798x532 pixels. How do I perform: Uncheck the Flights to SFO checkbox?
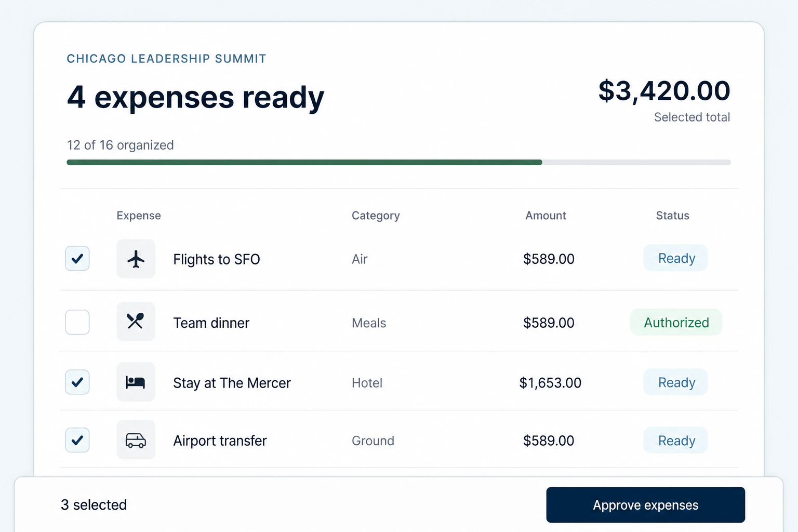coord(77,258)
